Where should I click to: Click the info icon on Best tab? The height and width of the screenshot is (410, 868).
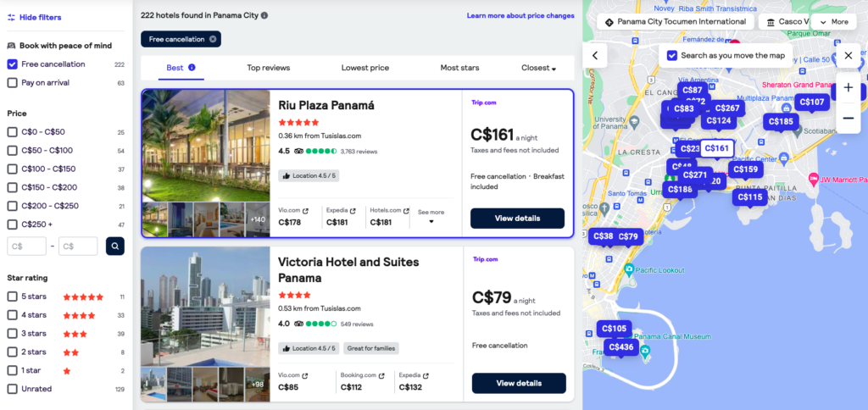coord(192,68)
